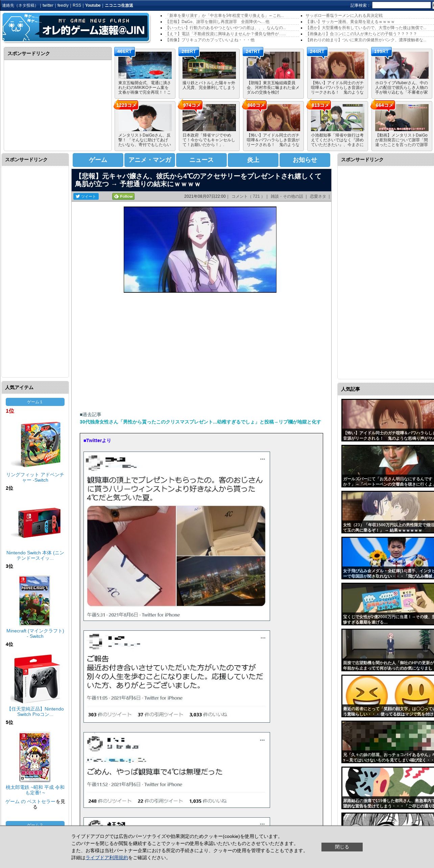Open 任天堂純正品 Switch Proコン link
Viewport: 434px width, 868px height.
[x=35, y=712]
